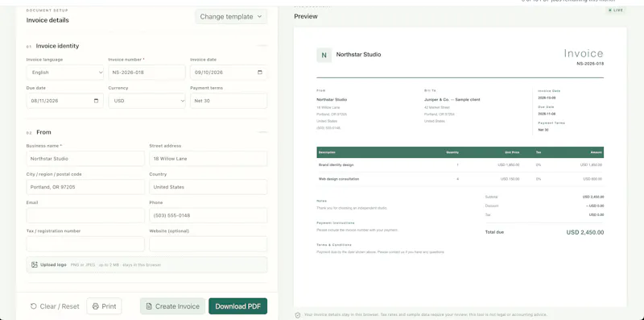Open the Change template dropdown
The image size is (644, 320).
(231, 17)
